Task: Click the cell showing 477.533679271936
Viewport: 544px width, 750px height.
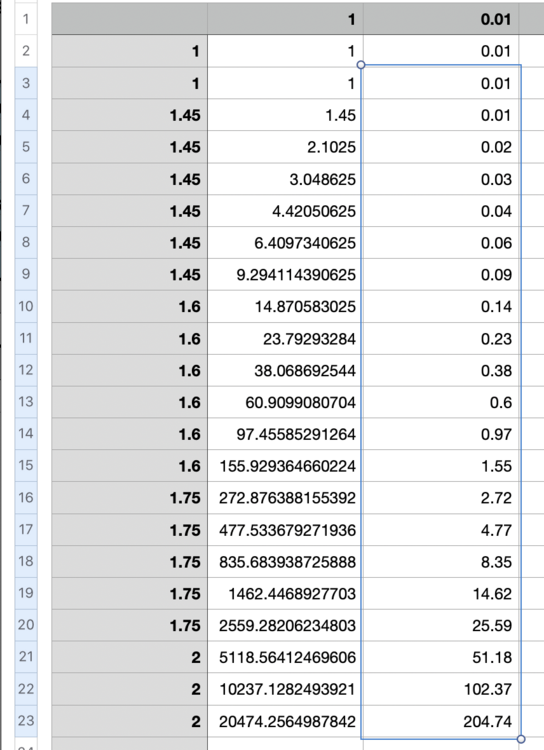Action: tap(285, 530)
